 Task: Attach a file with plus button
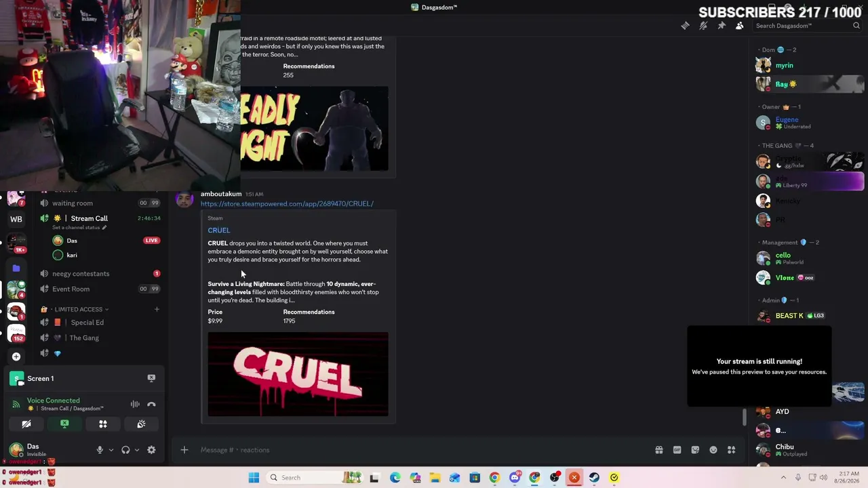[184, 450]
